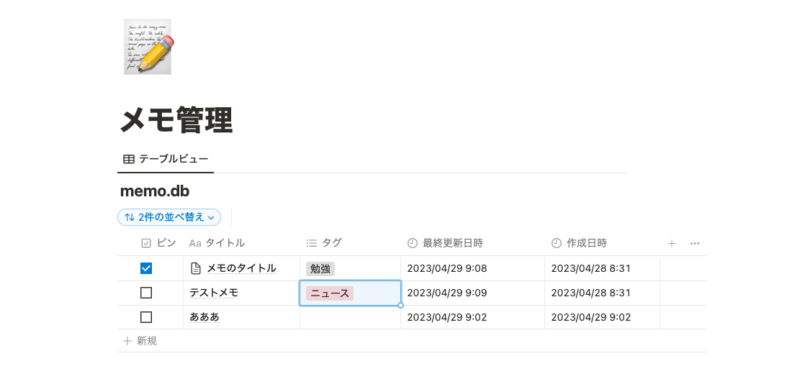Click created date cell of テストメモ row
Image resolution: width=800 pixels, height=374 pixels.
pos(602,293)
